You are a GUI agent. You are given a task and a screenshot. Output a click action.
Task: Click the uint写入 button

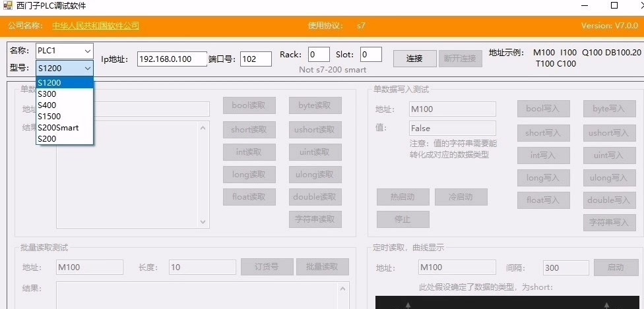coord(609,155)
